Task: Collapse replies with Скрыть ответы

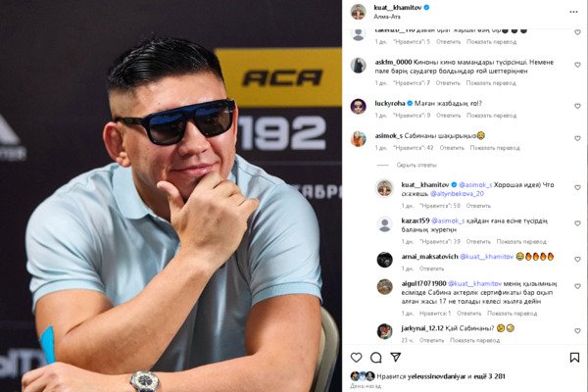Action: (416, 165)
